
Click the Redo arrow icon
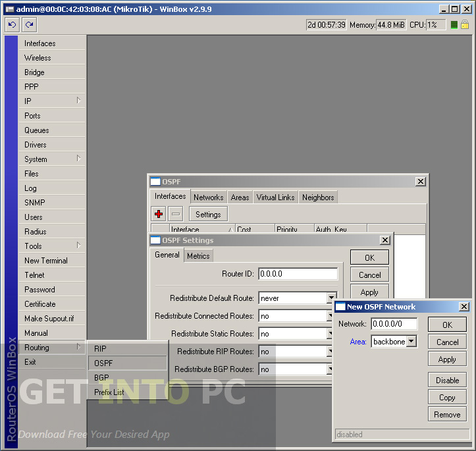(29, 24)
